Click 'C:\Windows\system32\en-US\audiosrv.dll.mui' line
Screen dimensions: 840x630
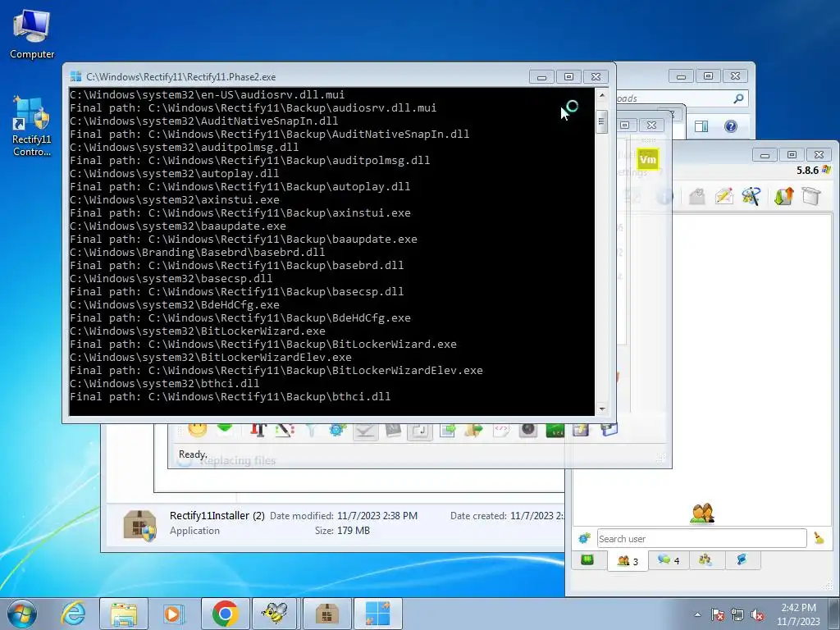(208, 95)
